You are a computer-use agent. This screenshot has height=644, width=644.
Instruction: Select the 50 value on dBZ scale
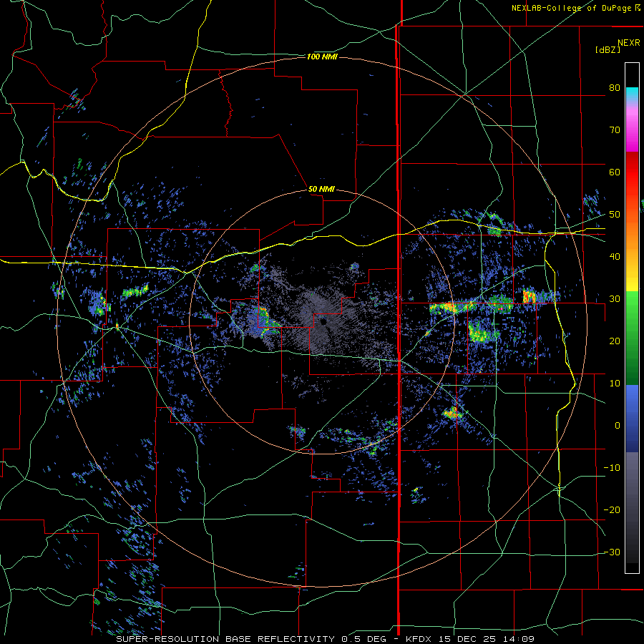pyautogui.click(x=615, y=215)
